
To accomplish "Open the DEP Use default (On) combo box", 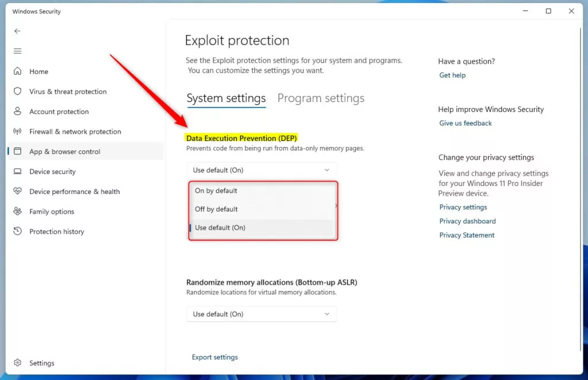I will pos(262,170).
